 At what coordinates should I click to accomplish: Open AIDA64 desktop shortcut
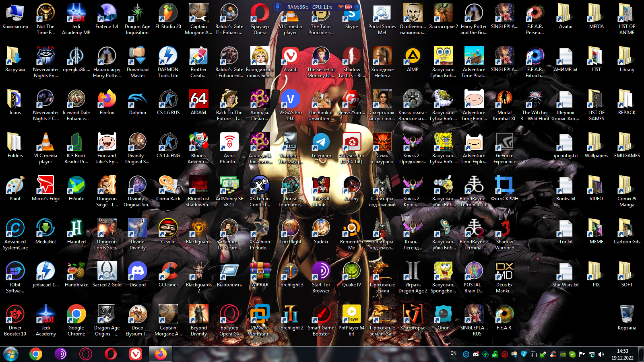tap(199, 102)
